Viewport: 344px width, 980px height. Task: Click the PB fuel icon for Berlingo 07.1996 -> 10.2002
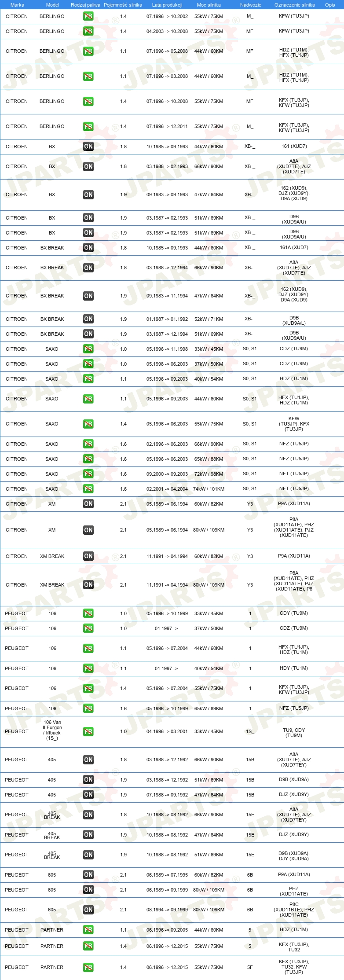(88, 16)
